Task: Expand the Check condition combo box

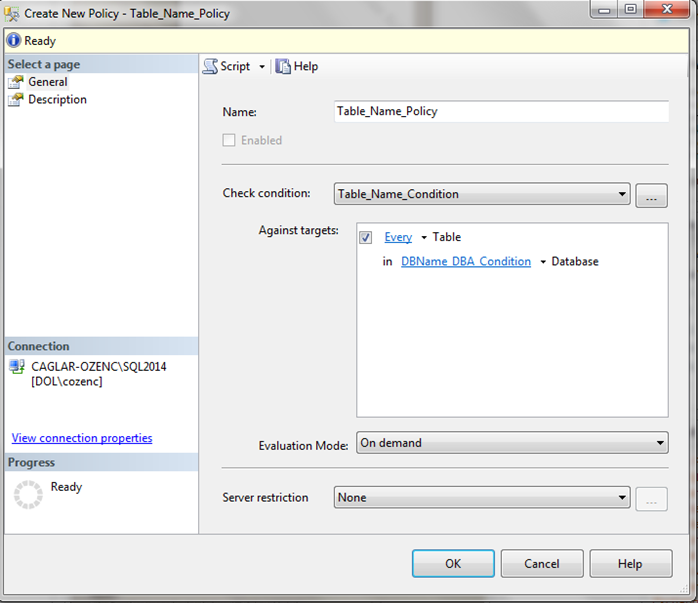Action: pyautogui.click(x=622, y=194)
